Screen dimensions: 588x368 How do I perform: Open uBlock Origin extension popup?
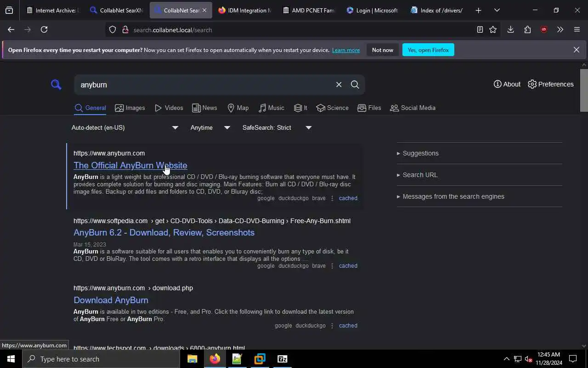coord(544,29)
